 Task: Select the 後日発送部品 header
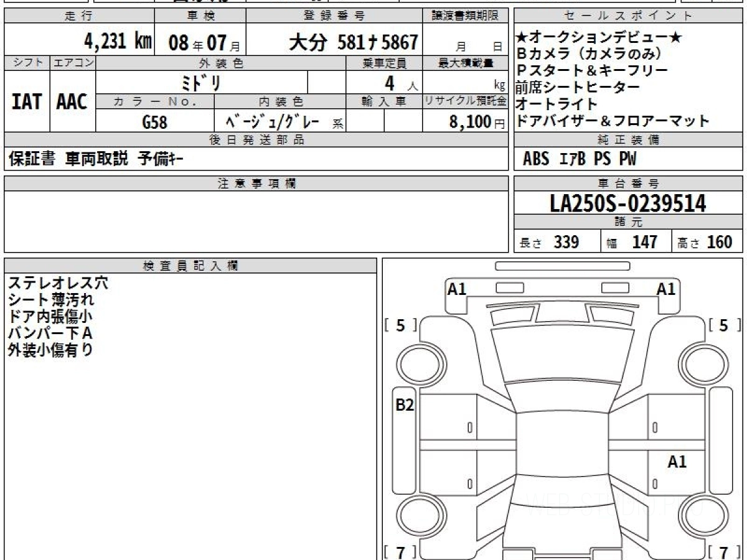coord(256,140)
